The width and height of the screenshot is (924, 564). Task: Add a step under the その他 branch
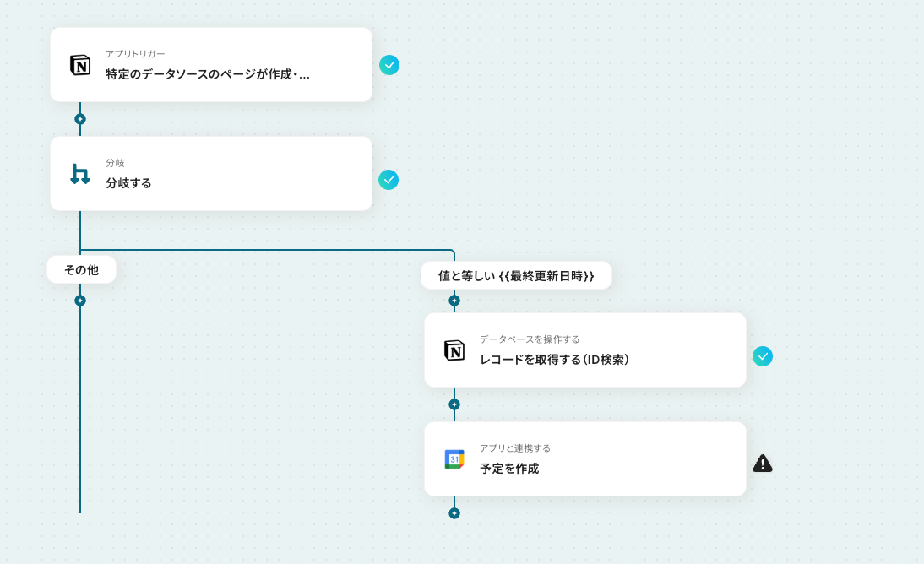click(80, 301)
